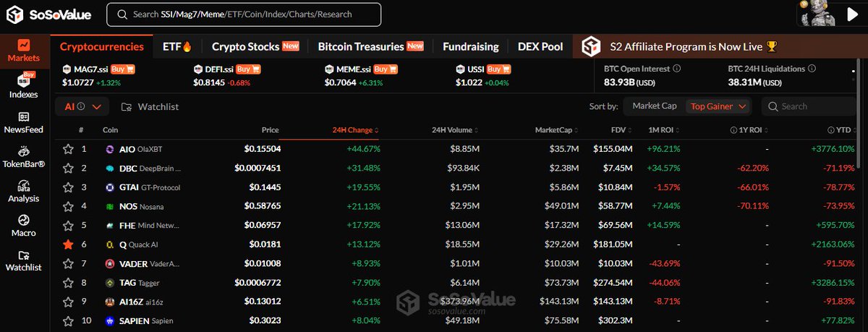Viewport: 868px width, 332px height.
Task: Star NOS Nosana to watchlist
Action: (x=68, y=206)
